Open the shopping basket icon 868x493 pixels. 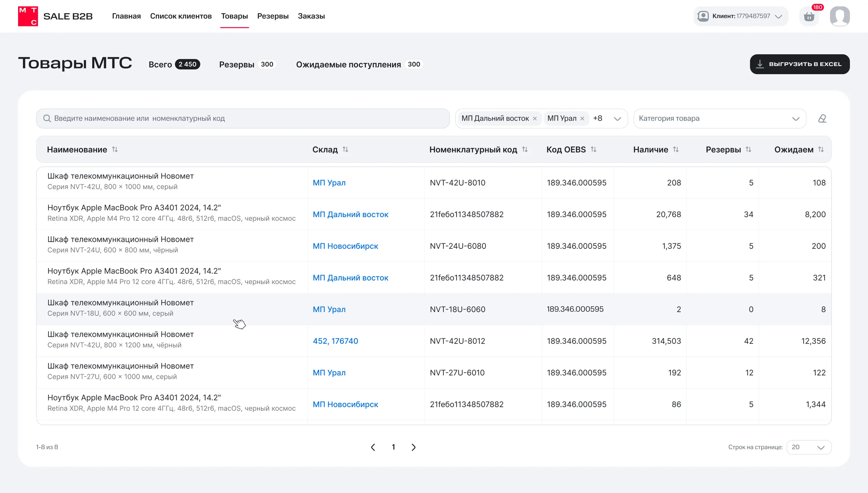pyautogui.click(x=809, y=17)
